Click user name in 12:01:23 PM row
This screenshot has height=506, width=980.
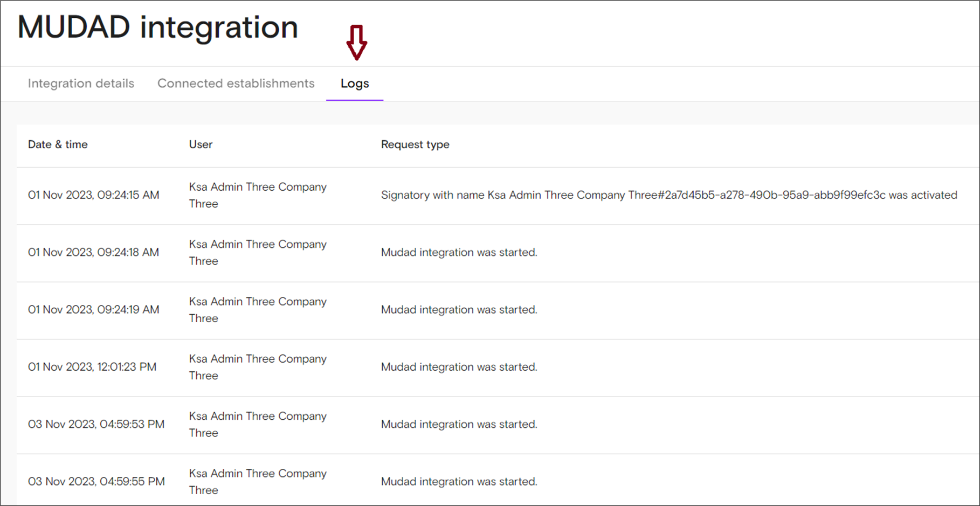(258, 367)
